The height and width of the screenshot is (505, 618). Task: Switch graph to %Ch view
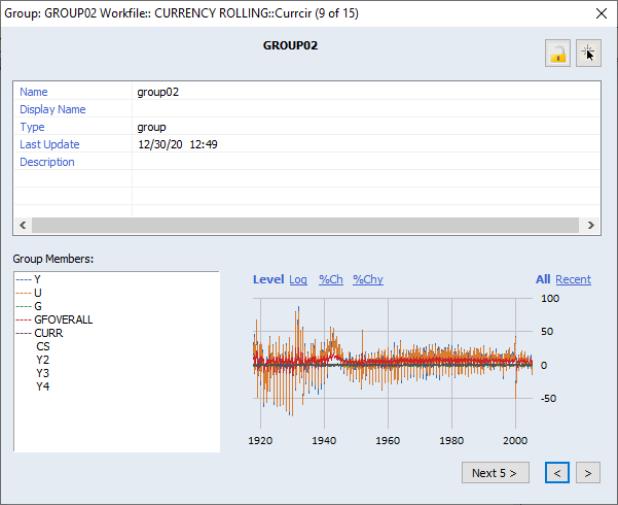pos(330,280)
